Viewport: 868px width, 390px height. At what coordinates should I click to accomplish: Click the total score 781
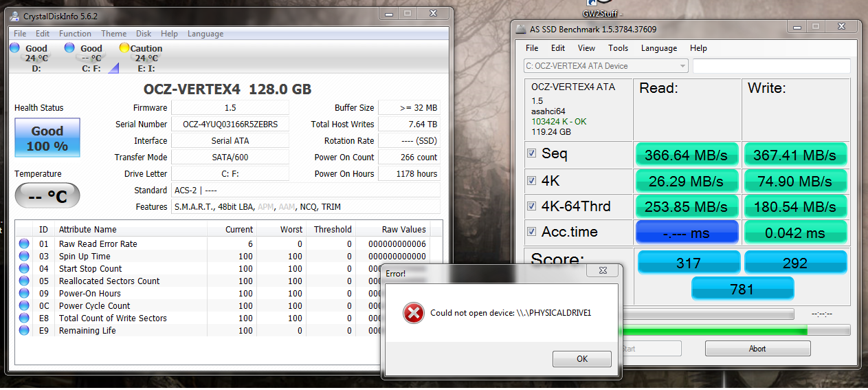pos(743,288)
